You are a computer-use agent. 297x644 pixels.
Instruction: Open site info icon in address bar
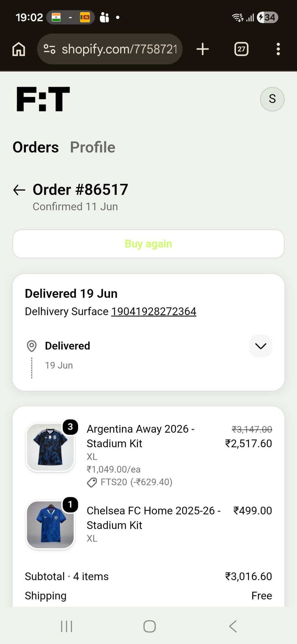click(x=49, y=49)
